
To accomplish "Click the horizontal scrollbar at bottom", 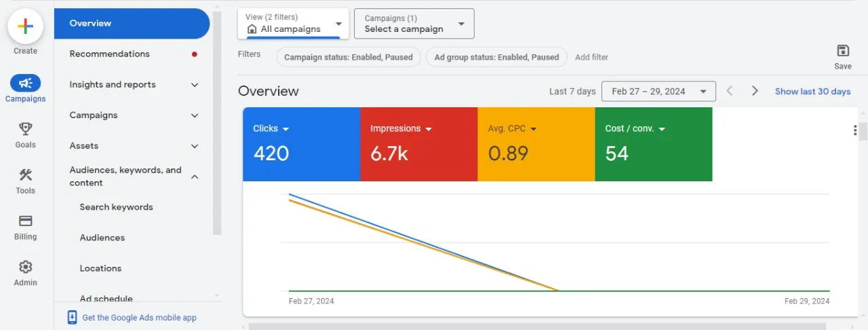I will [536, 327].
